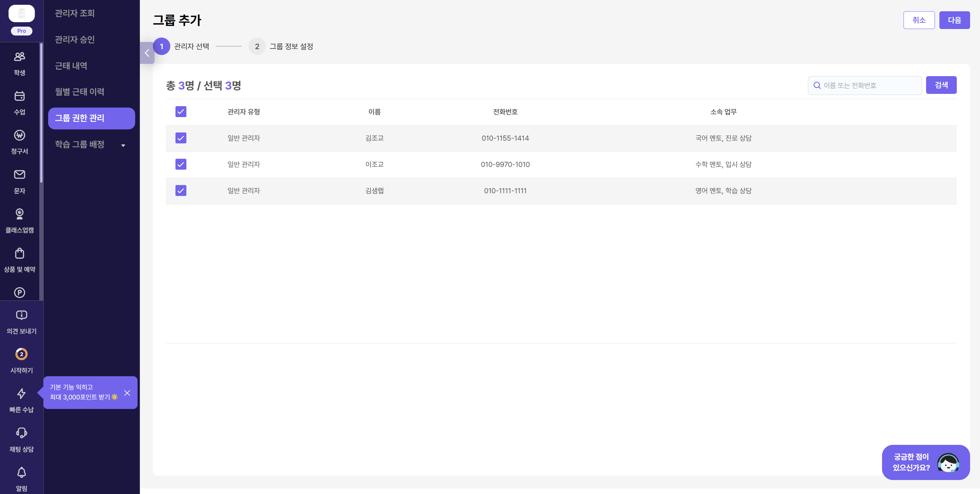The image size is (980, 494).
Task: Focus the 이름 또는 전화번호 search field
Action: click(x=865, y=85)
